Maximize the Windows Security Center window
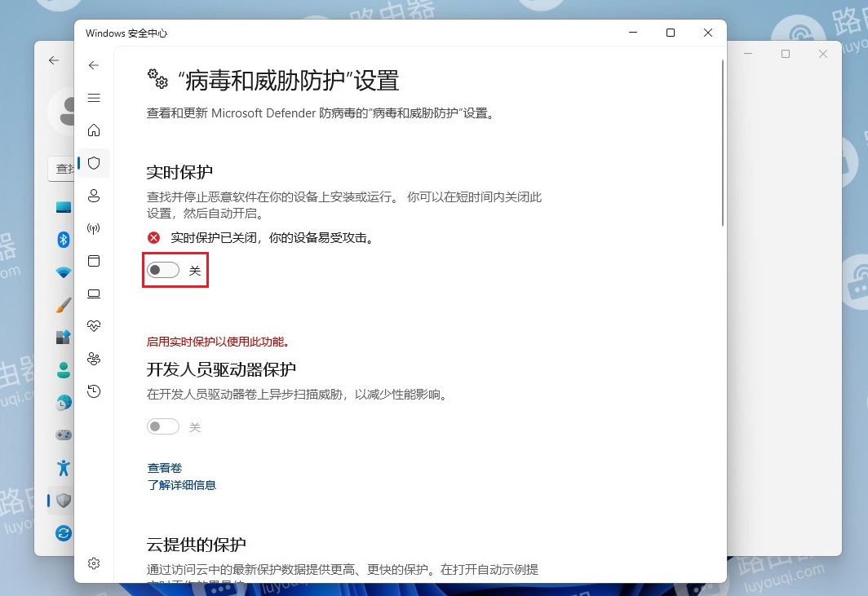Screen dimensions: 868x596 [671, 33]
